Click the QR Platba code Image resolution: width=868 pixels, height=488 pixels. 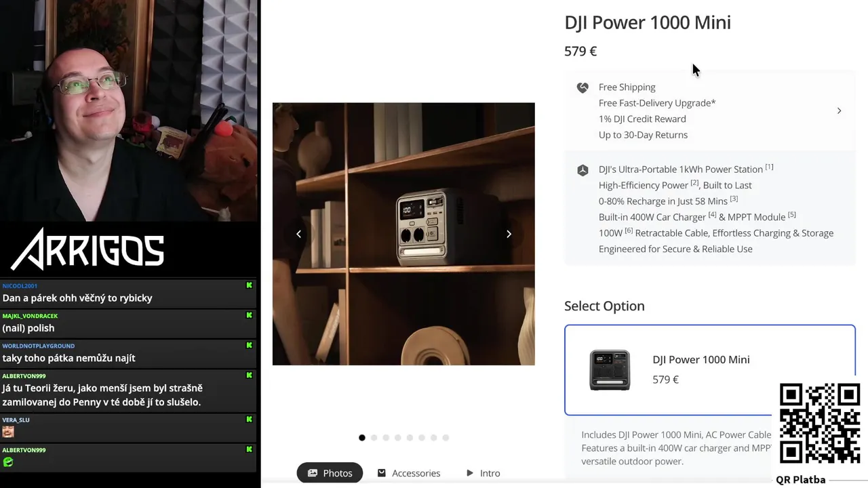click(x=820, y=424)
